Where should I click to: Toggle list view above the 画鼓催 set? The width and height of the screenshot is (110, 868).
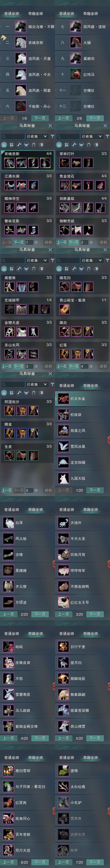(x=4, y=269)
